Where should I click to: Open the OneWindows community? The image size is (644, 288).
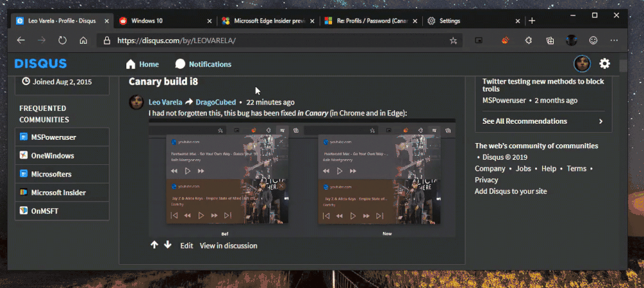point(62,155)
